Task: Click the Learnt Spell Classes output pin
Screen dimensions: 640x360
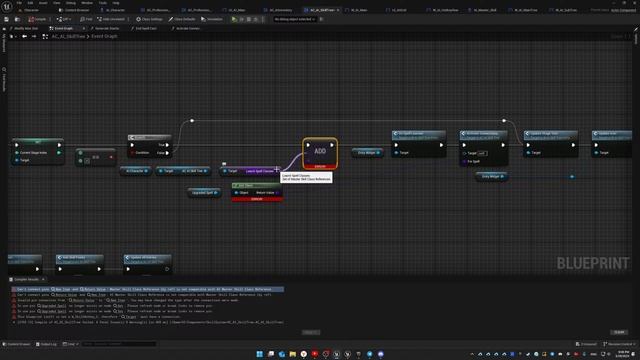Action: pos(277,171)
